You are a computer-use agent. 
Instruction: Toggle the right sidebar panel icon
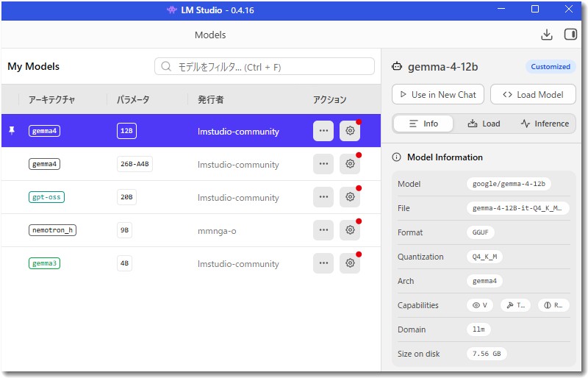point(570,34)
